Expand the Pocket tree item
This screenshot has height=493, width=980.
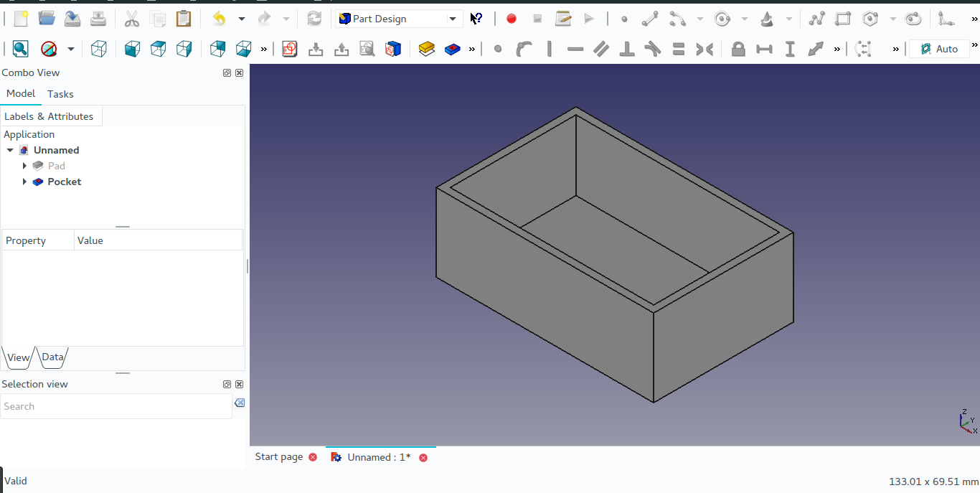[x=24, y=182]
